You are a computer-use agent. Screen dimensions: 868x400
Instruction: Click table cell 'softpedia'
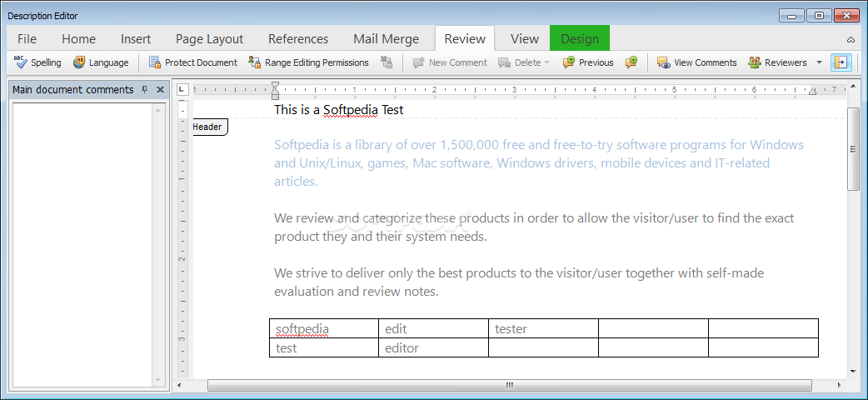coord(324,328)
